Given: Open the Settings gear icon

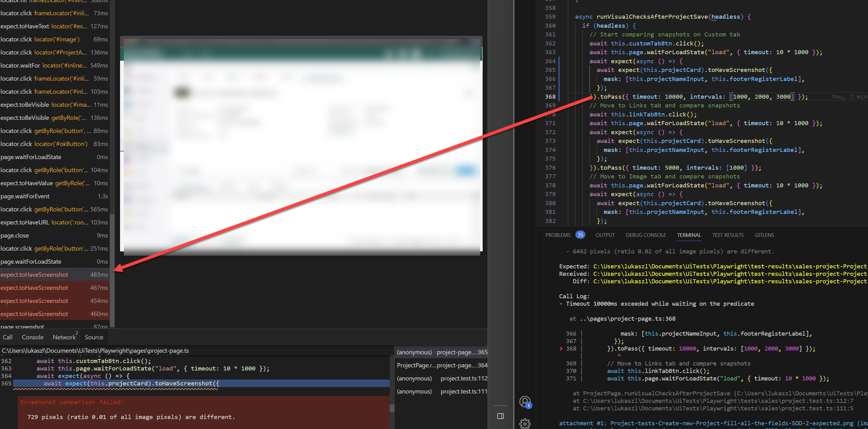Looking at the screenshot, I should pos(525,424).
